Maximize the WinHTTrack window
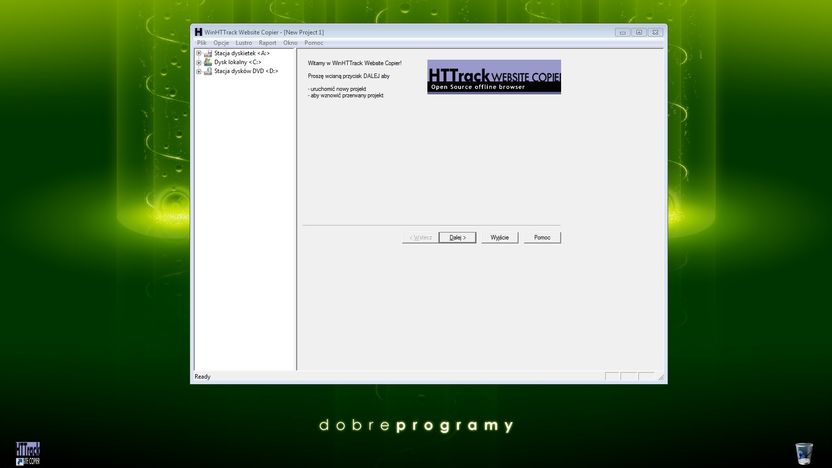This screenshot has height=468, width=832. tap(639, 32)
